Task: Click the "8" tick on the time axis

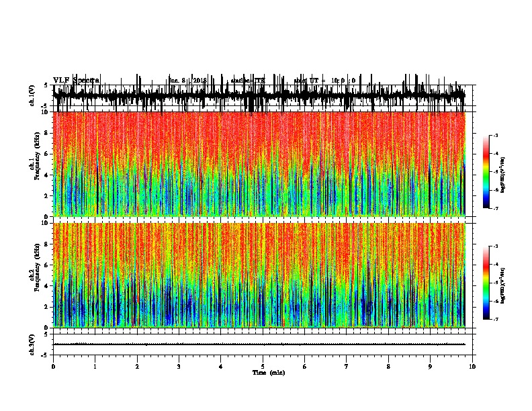Action: [388, 367]
